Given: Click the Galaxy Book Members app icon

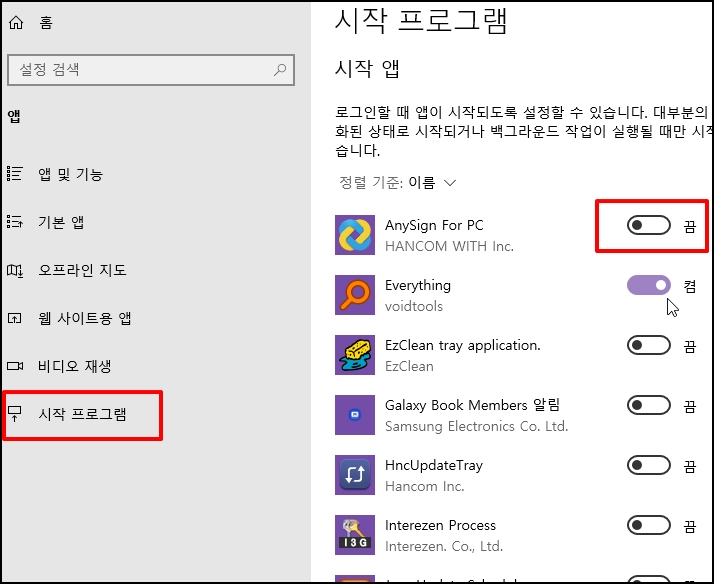Looking at the screenshot, I should coord(355,415).
